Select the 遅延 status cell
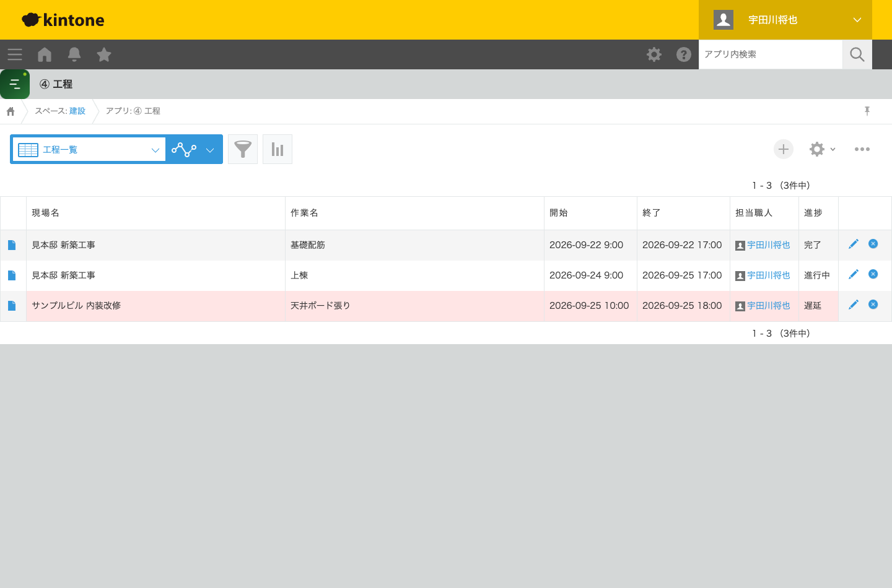Screen dimensions: 892x588 (x=818, y=306)
